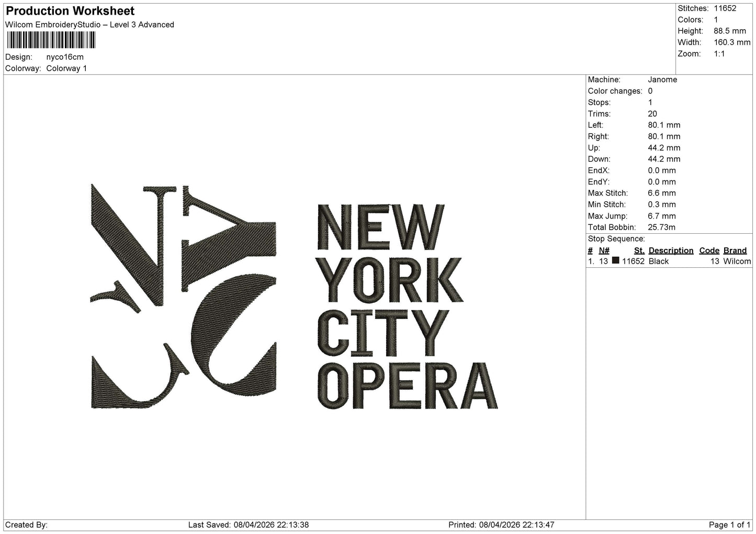Select the Wilcom EmbroideryStudio Level 3 Advanced text
The height and width of the screenshot is (534, 756).
[x=89, y=25]
